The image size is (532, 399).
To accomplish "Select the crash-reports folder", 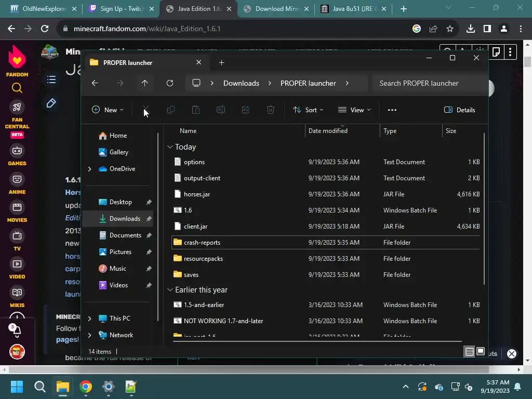I will [x=326, y=242].
